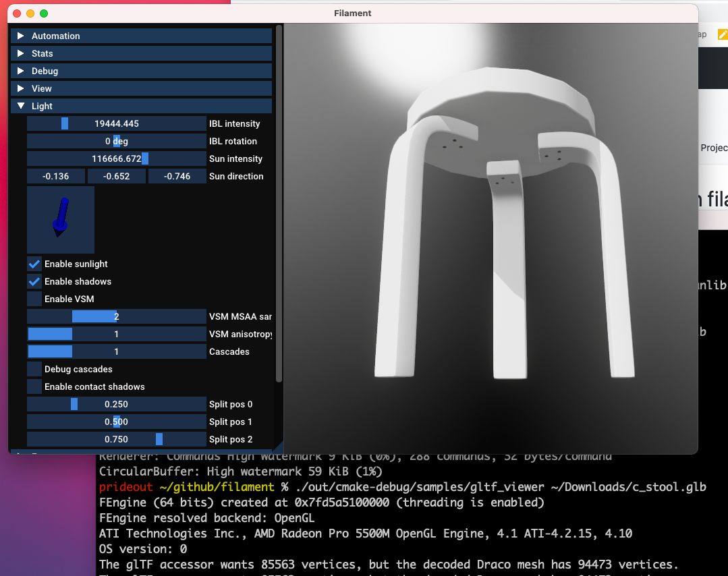
Task: Expand the Automation section arrow
Action: [x=20, y=36]
